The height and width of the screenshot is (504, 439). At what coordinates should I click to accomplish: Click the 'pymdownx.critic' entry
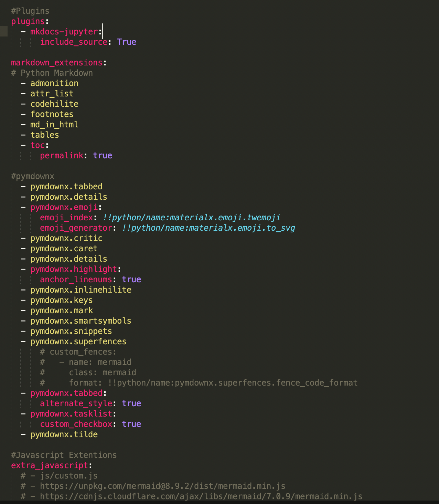(x=66, y=238)
